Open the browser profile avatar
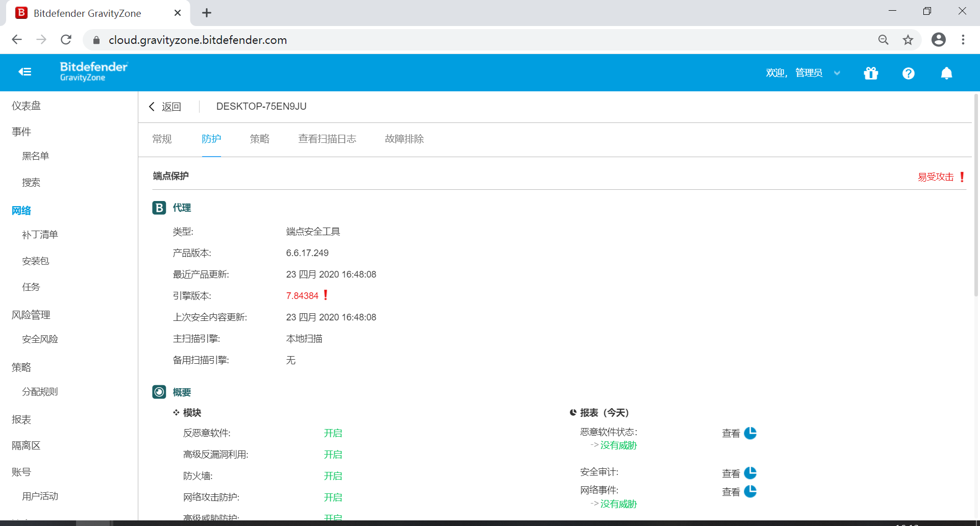Image resolution: width=980 pixels, height=526 pixels. 938,40
